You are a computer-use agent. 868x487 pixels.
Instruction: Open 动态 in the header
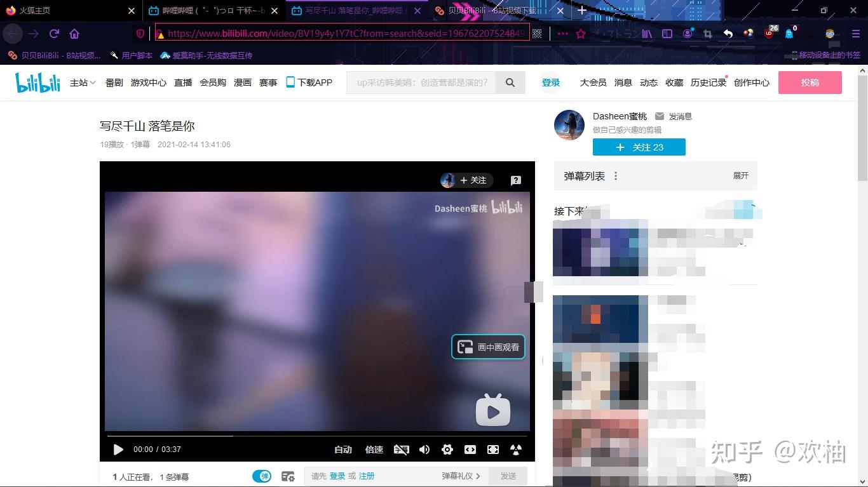(x=649, y=83)
